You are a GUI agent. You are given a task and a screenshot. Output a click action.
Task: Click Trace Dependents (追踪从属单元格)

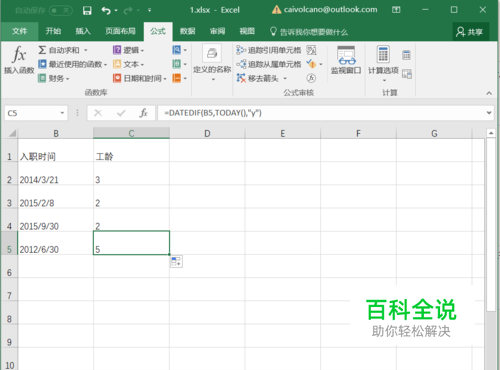[269, 64]
